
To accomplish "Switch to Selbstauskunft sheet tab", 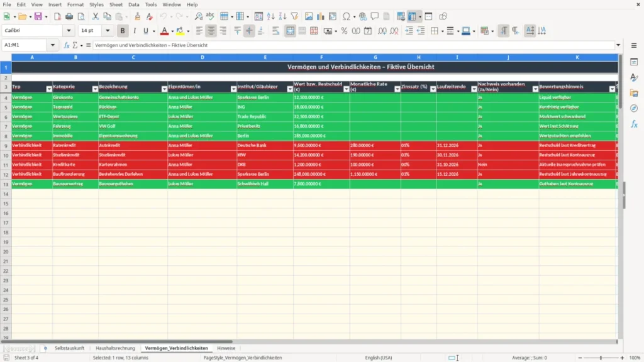I will click(69, 348).
